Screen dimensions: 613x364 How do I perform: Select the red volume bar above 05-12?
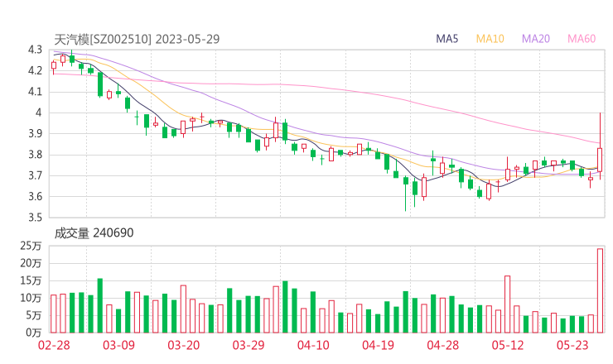point(508,304)
